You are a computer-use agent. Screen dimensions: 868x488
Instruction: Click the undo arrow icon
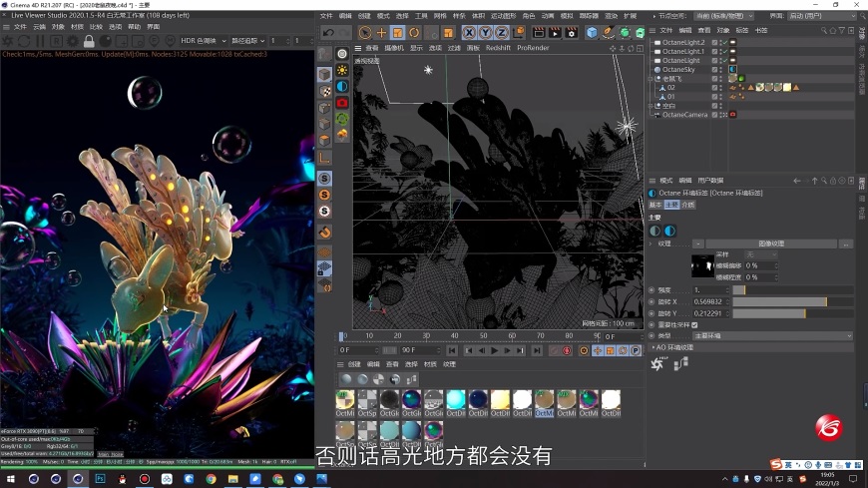(328, 33)
